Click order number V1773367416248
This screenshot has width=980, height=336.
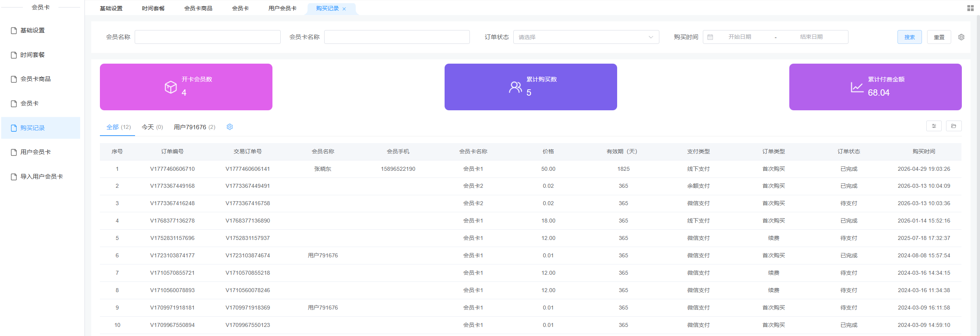172,203
